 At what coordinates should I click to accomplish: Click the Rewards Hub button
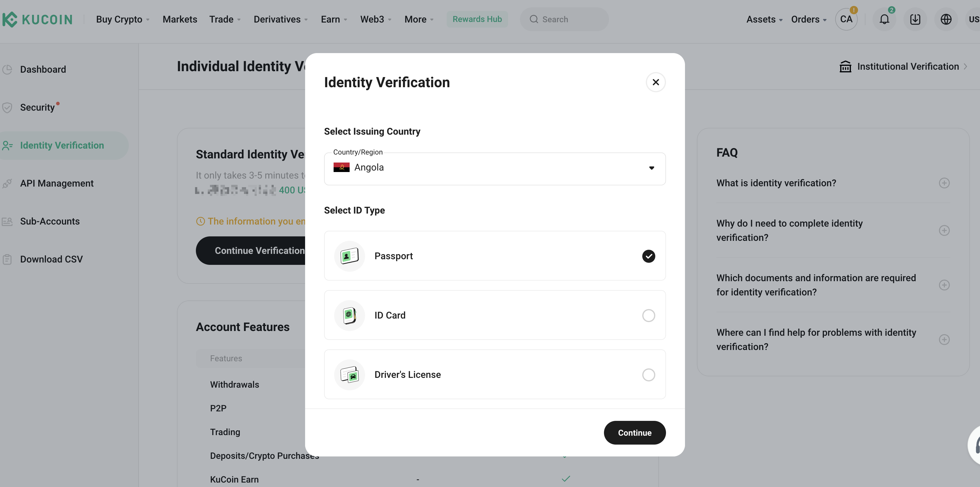tap(477, 19)
